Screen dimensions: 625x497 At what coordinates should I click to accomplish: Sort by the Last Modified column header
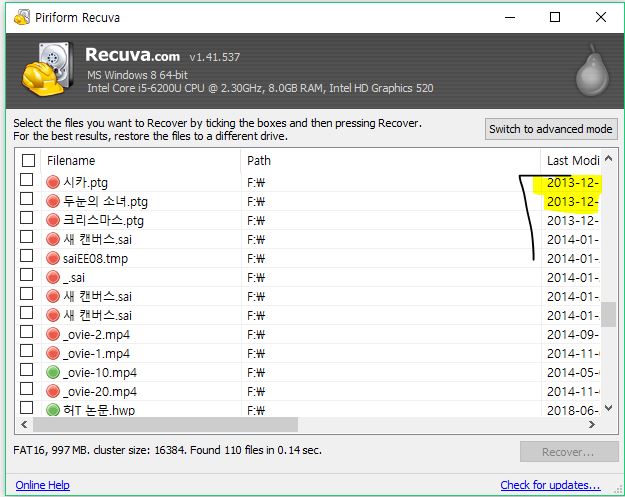point(571,161)
